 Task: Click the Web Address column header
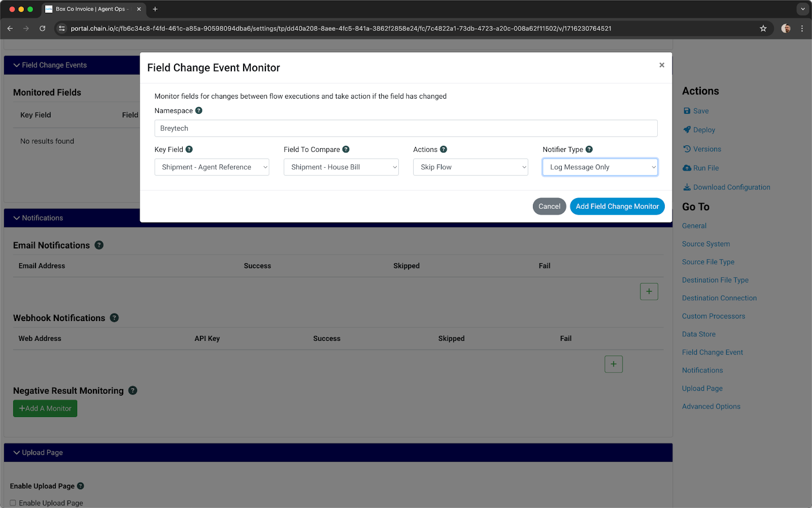(40, 338)
